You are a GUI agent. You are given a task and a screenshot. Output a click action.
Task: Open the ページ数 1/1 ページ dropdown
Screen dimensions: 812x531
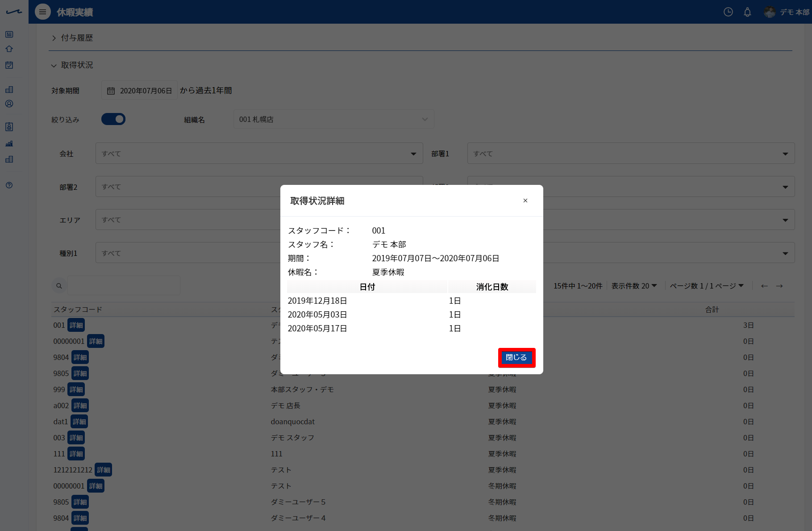point(707,286)
